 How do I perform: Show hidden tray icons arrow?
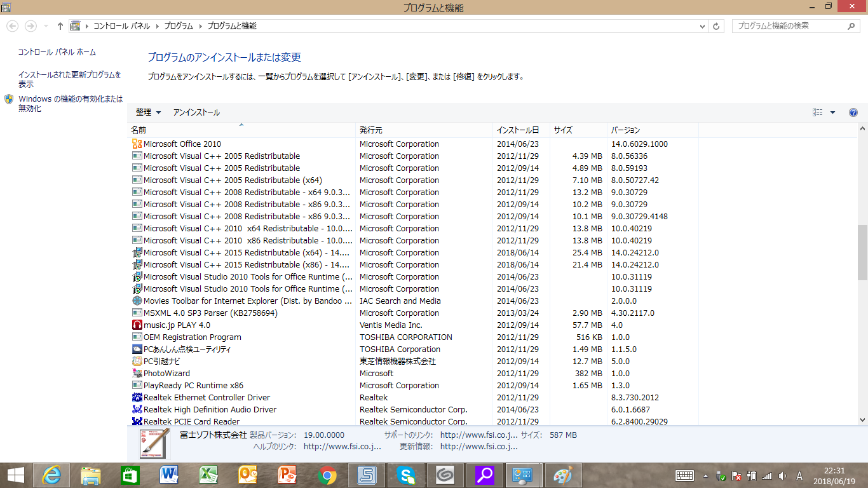coord(705,476)
